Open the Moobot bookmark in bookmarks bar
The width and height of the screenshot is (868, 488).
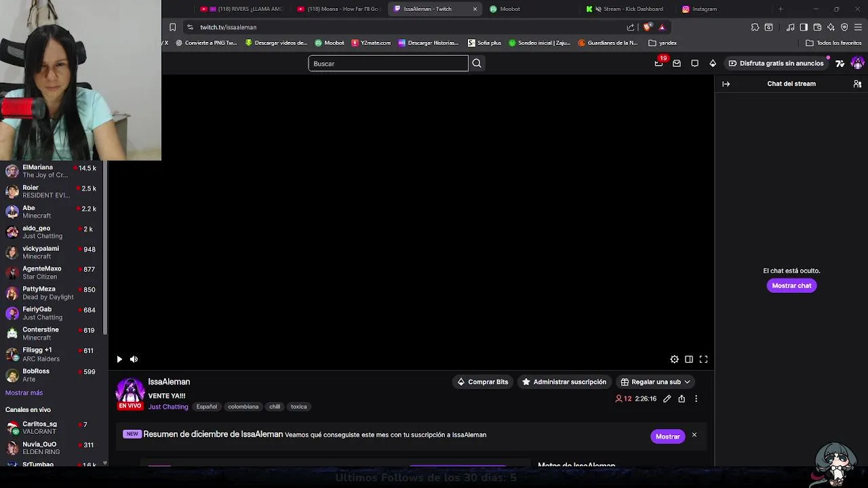[x=329, y=43]
